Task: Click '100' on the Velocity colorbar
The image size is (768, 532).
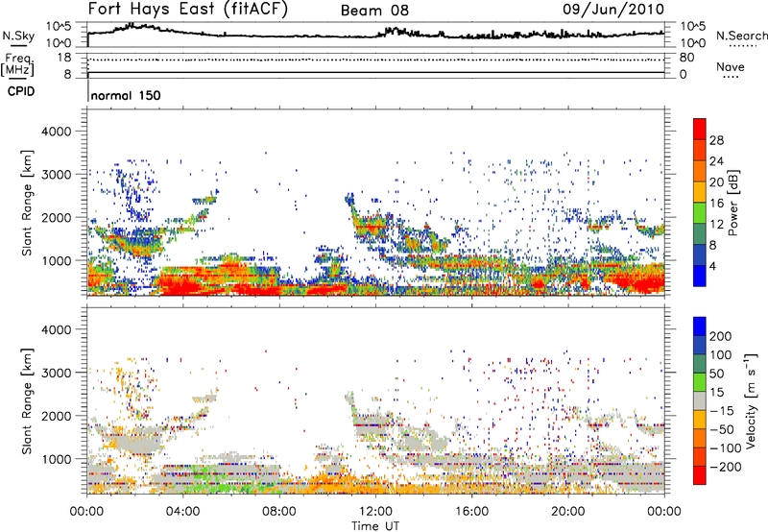Action: coord(721,355)
